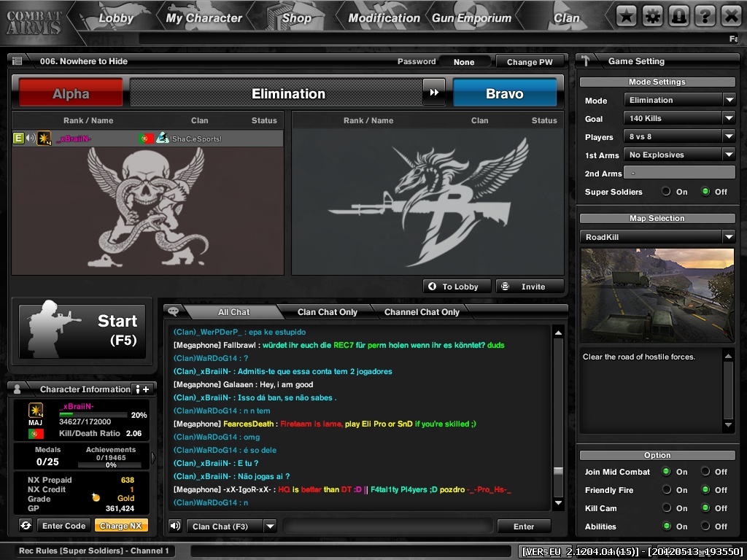
Task: Join the blue Bravo team
Action: coord(505,93)
